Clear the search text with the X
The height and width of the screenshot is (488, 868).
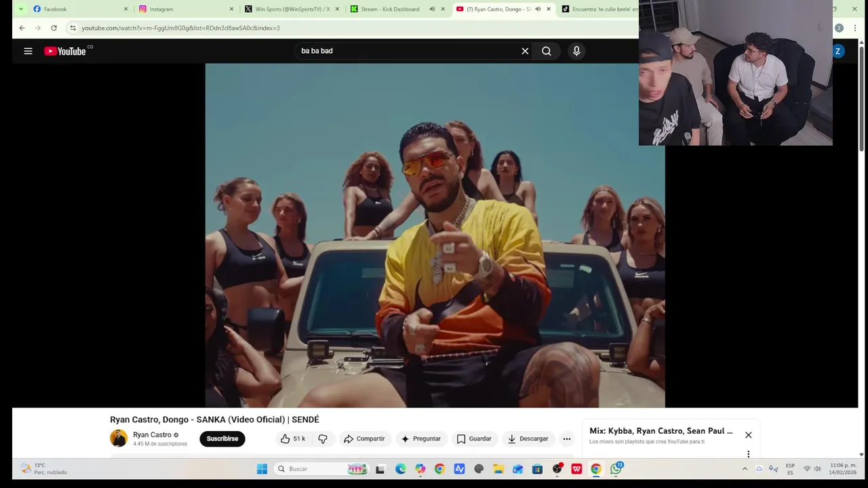[525, 51]
